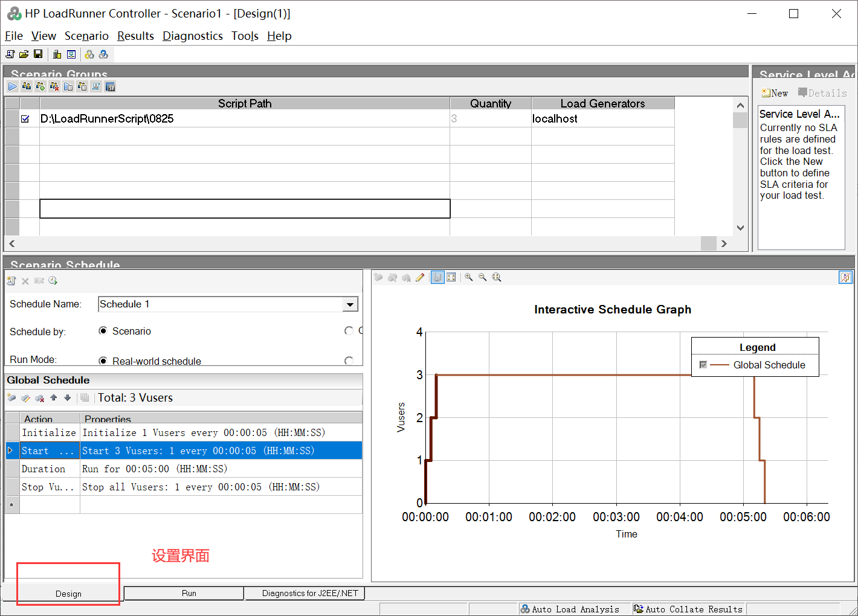Open Service Virtualization SV icon
The image size is (858, 616).
pos(110,86)
